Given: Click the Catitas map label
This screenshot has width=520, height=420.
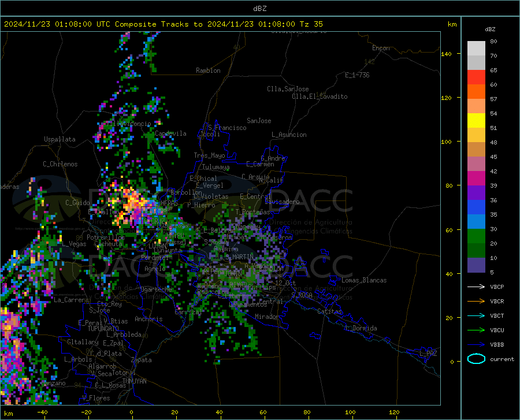Looking at the screenshot, I should (329, 311).
